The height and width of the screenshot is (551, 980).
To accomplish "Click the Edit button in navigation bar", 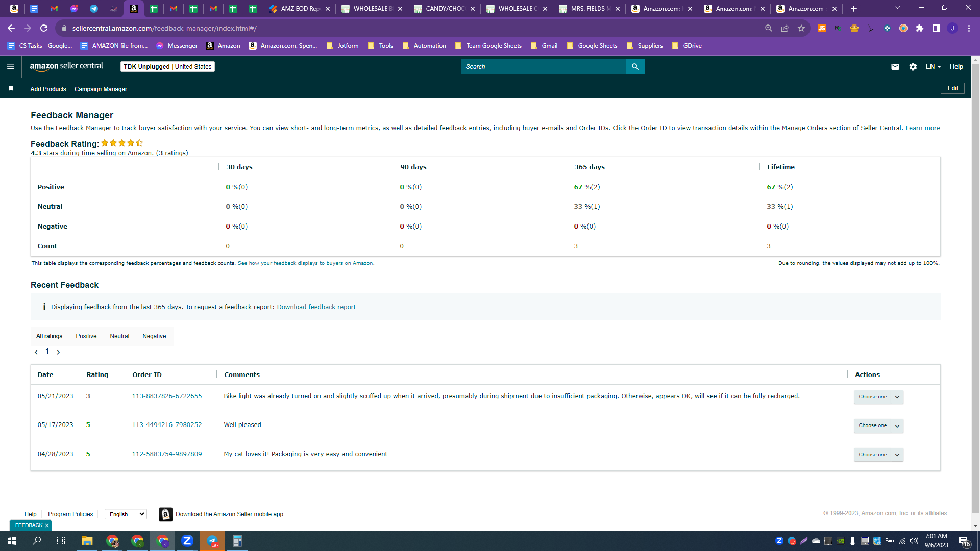I will 952,88.
